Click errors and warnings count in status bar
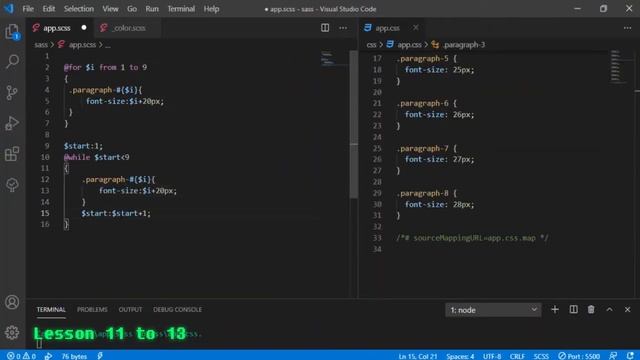 [21, 356]
